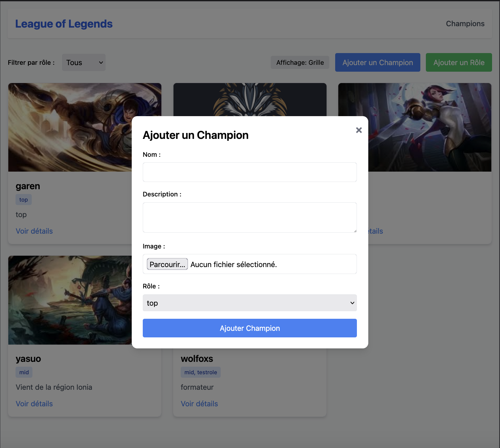The image size is (500, 448).
Task: Click the 'Filtrer par rôle :' label
Action: pyautogui.click(x=31, y=62)
